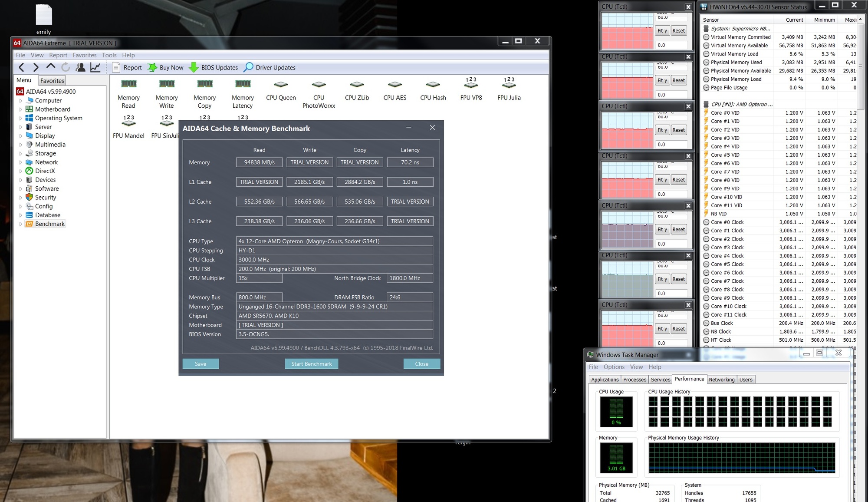
Task: Open the Tools menu in AIDA64
Action: pos(109,55)
